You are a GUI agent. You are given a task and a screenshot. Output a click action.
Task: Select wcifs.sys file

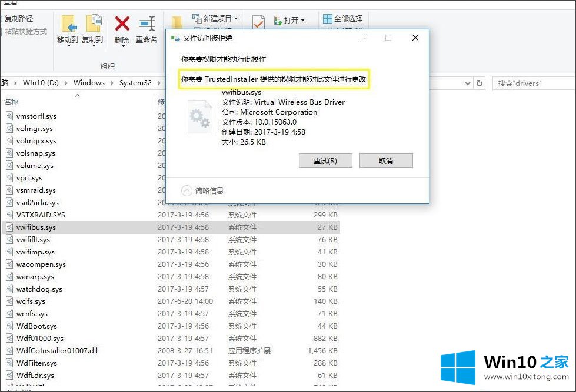[x=31, y=301]
